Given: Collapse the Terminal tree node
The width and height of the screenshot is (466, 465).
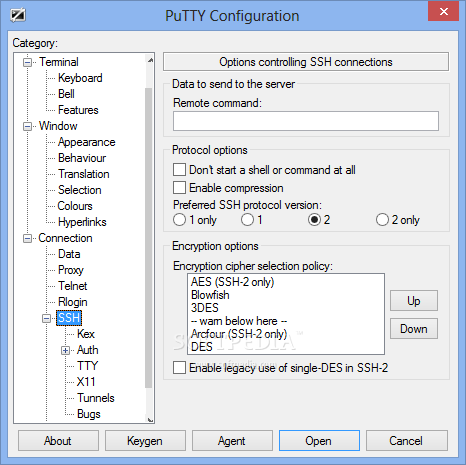Looking at the screenshot, I should point(27,62).
